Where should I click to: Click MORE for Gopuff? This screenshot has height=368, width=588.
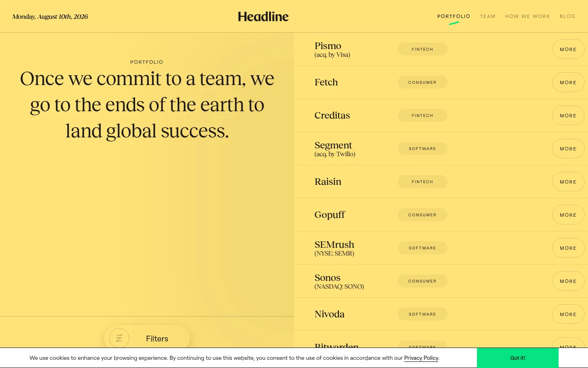(x=568, y=215)
